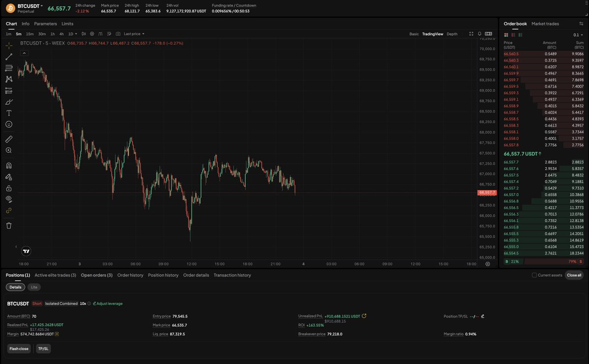This screenshot has height=364, width=589.
Task: Click the Close all button
Action: 574,275
